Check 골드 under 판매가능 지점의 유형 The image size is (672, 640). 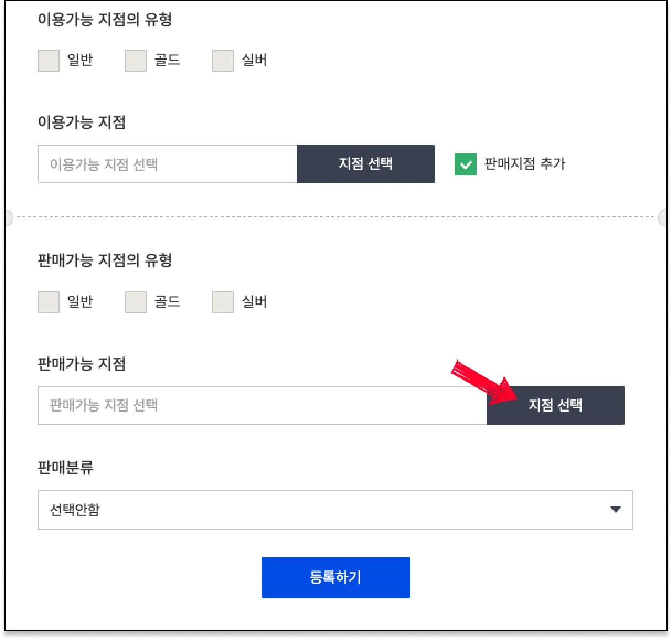click(136, 302)
